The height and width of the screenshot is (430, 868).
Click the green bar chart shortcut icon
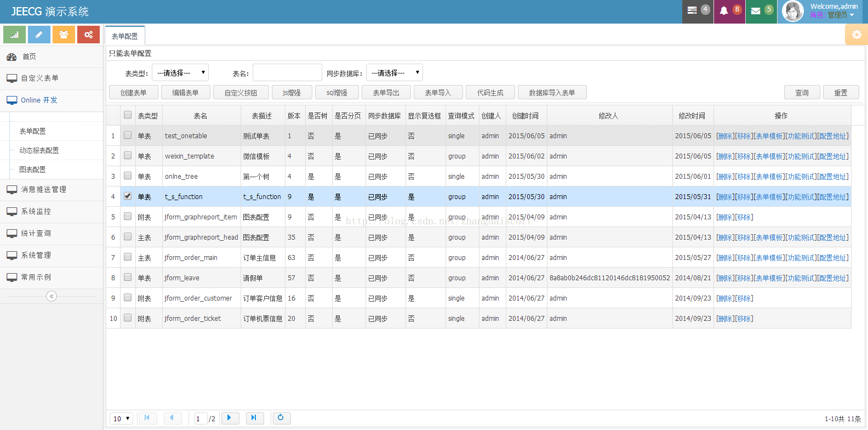click(x=14, y=35)
